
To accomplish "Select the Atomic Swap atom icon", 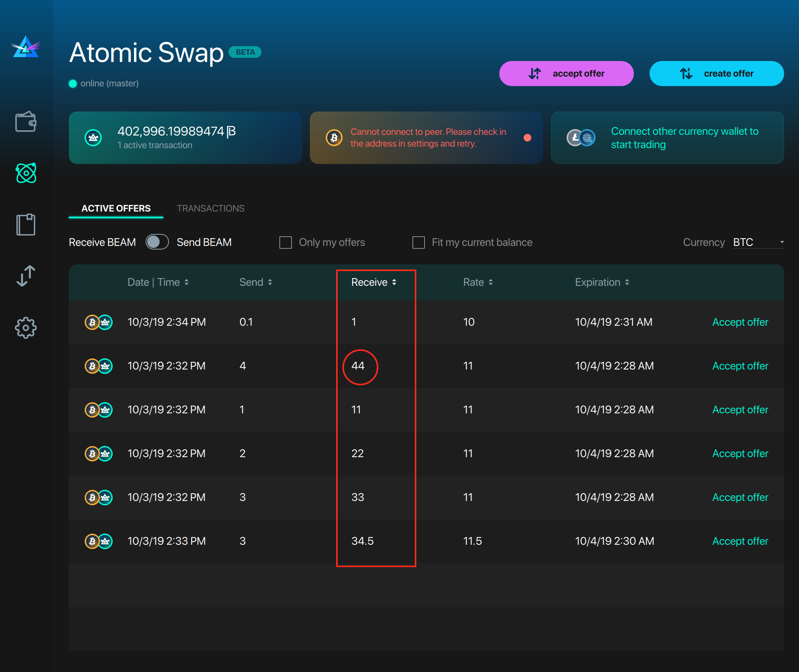I will [26, 173].
